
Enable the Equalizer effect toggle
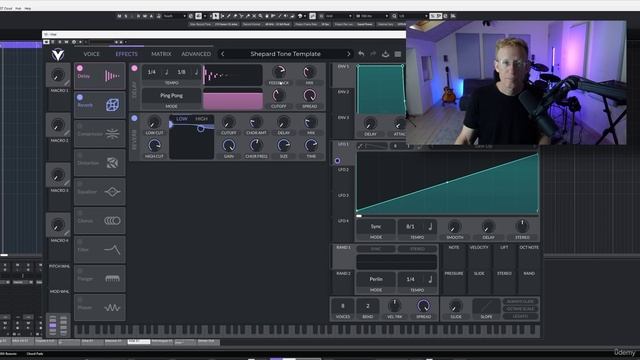pos(80,184)
